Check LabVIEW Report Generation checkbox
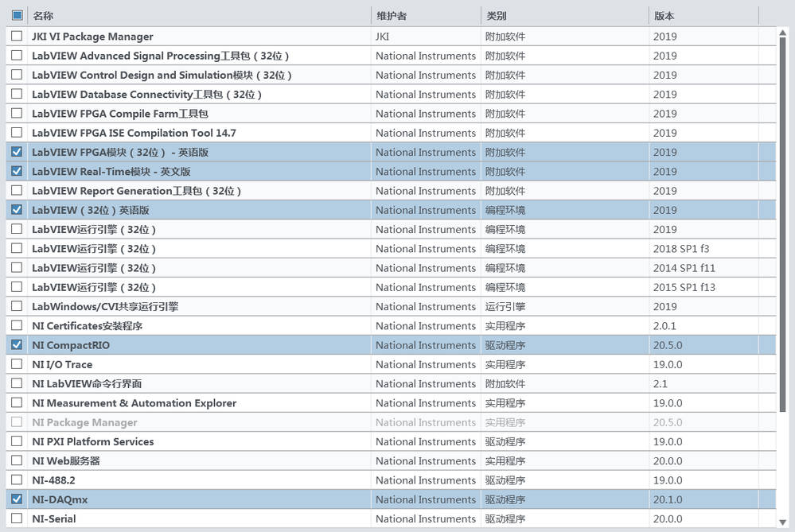Viewport: 795px width, 532px height. [x=17, y=190]
